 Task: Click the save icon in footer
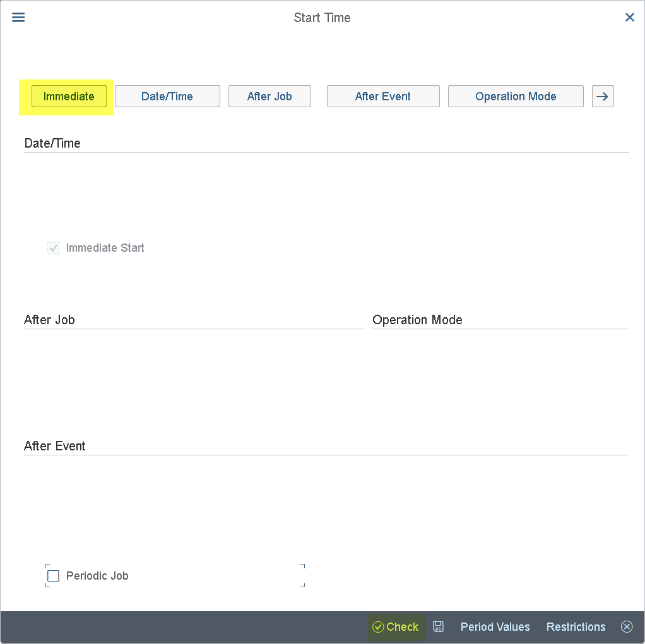pyautogui.click(x=438, y=626)
